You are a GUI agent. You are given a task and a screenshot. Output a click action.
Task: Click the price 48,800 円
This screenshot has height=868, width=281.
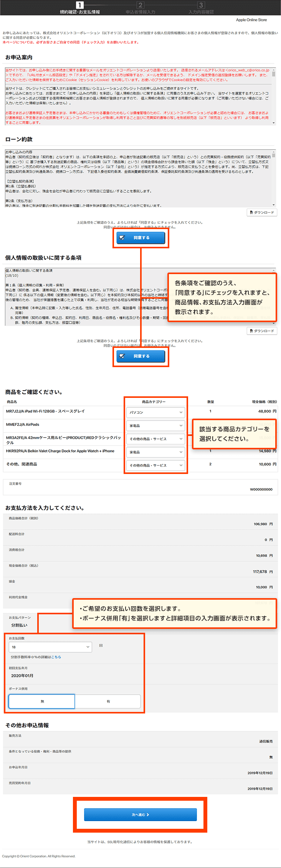point(267,411)
